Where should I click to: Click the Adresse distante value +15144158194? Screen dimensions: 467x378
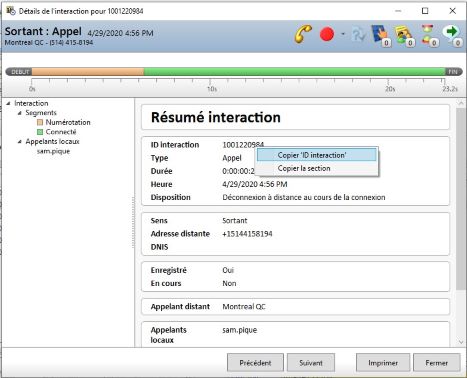point(247,234)
